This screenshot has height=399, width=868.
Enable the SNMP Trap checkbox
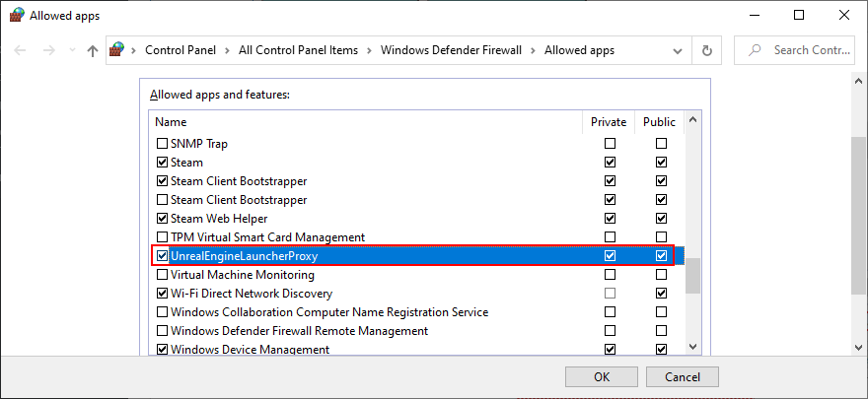tap(162, 144)
